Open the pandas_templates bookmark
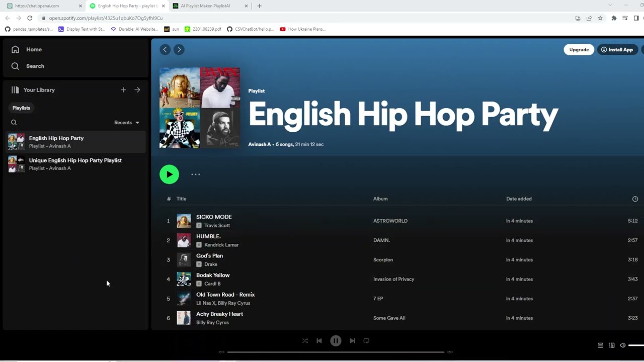Viewport: 644px width, 362px height. pyautogui.click(x=29, y=29)
